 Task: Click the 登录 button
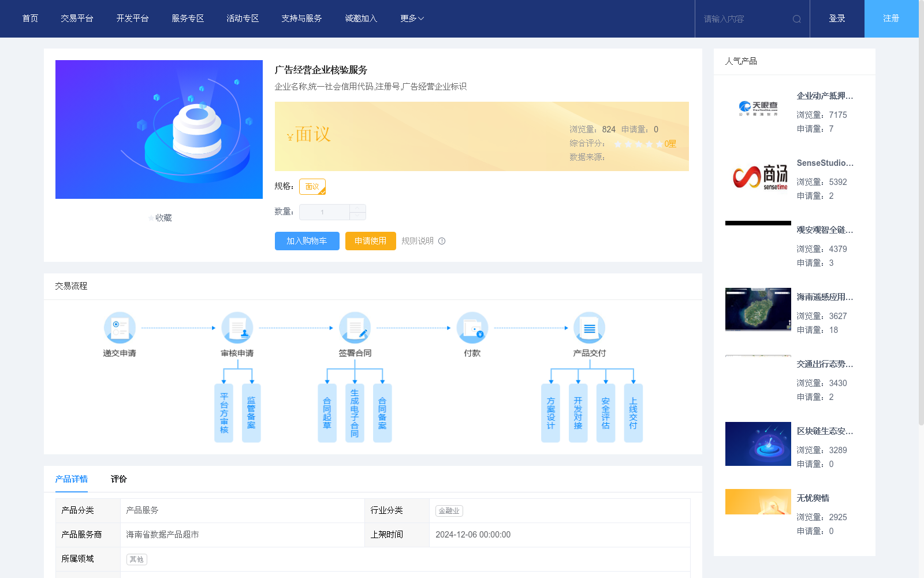click(x=837, y=18)
